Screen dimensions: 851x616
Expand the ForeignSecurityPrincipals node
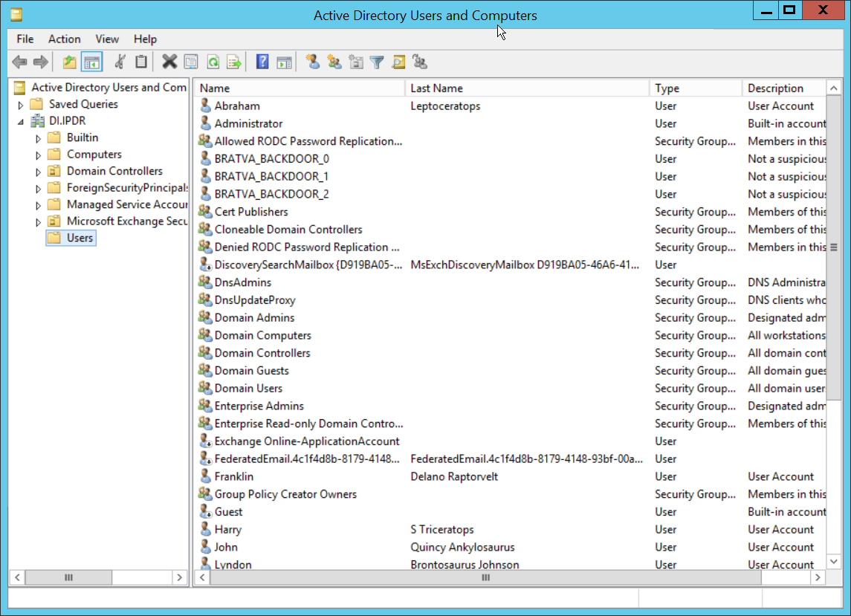pos(38,189)
